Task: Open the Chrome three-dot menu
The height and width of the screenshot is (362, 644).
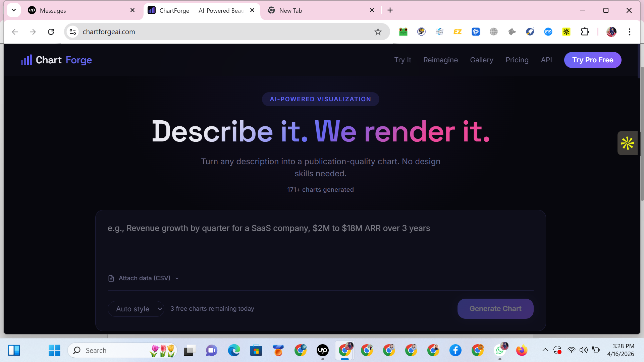Action: click(630, 32)
